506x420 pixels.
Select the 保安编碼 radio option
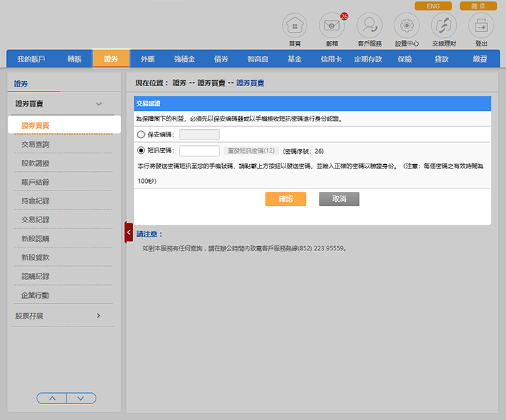(x=142, y=134)
